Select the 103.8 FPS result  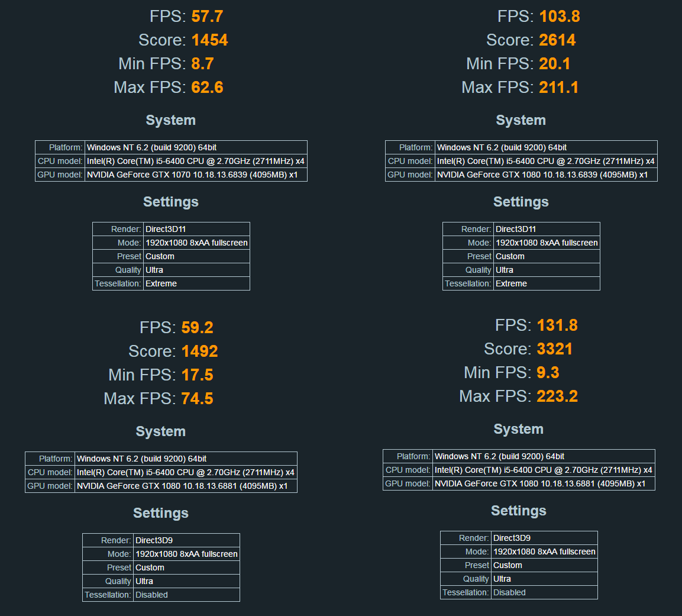[559, 17]
